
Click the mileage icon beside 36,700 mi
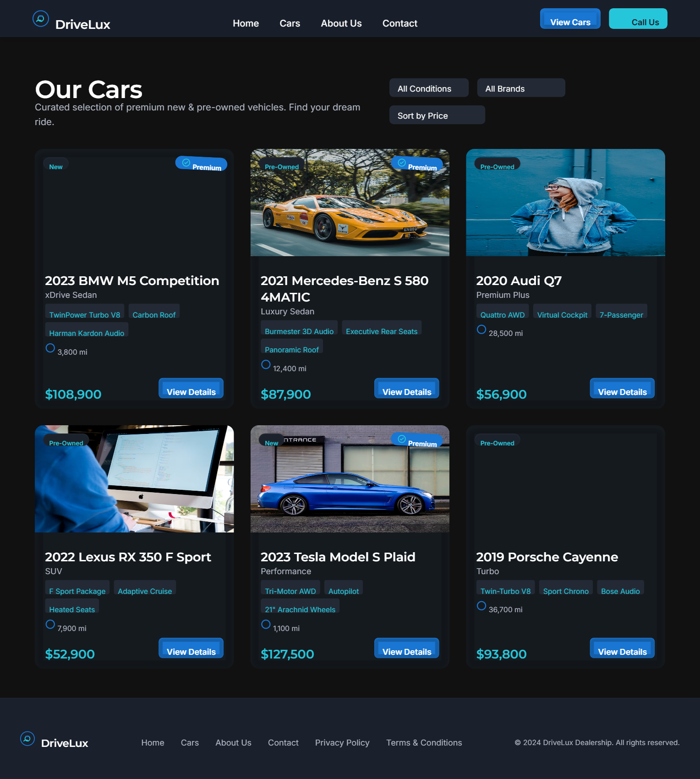point(481,606)
